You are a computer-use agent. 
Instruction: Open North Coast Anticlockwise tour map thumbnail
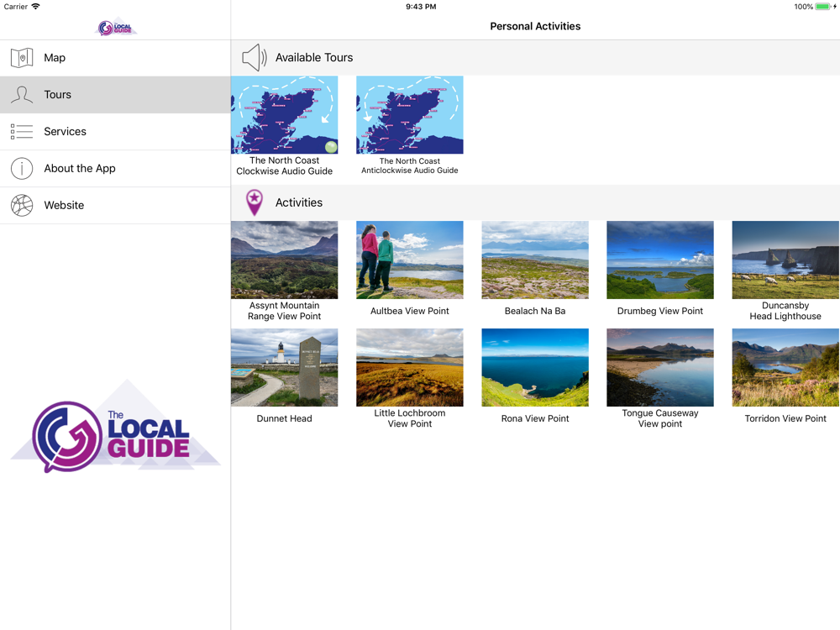pos(410,114)
